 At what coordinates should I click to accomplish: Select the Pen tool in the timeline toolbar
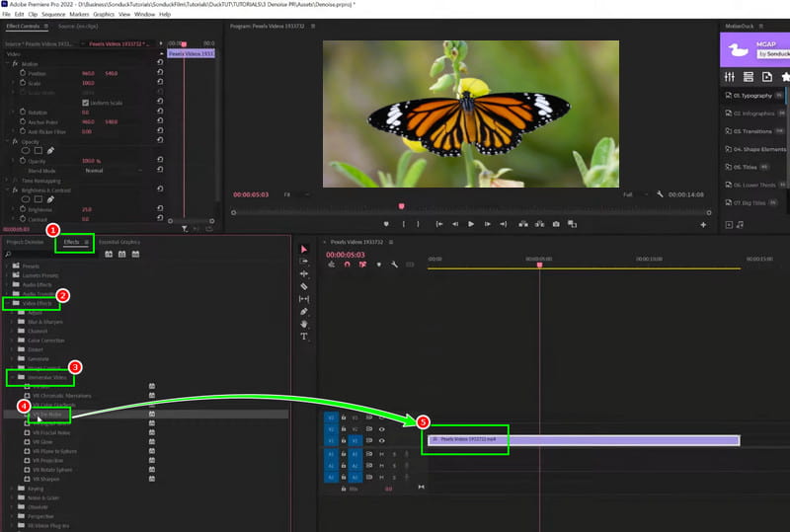(304, 311)
